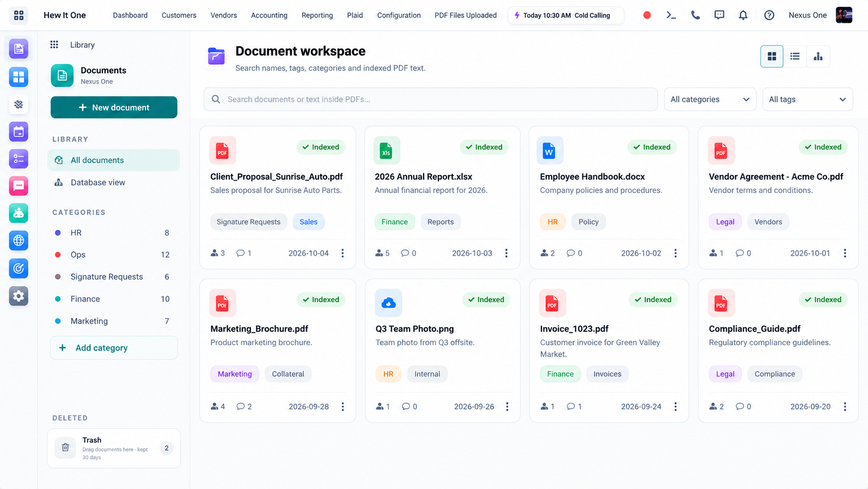Open the settings gear in left sidebar
Screen dimensions: 868x489
(x=19, y=296)
